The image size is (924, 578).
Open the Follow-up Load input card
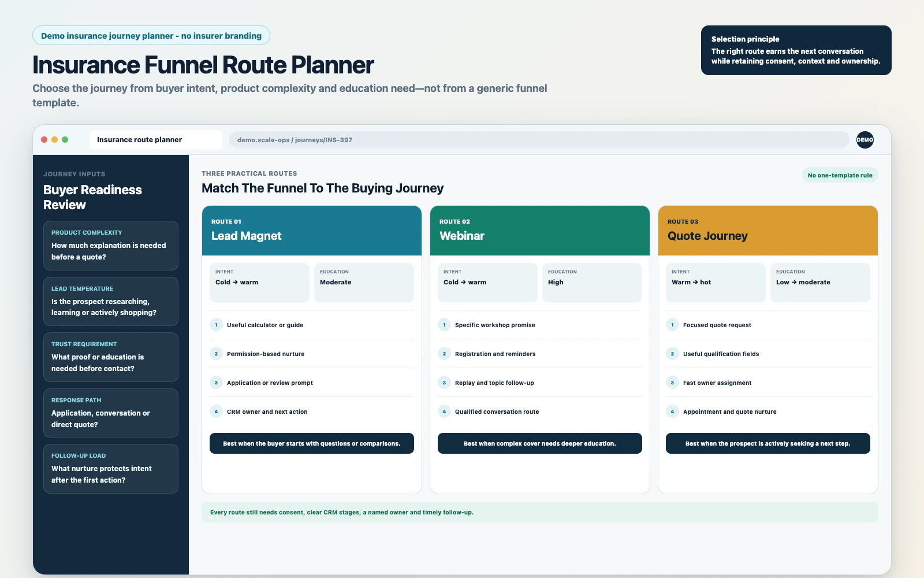click(x=111, y=469)
